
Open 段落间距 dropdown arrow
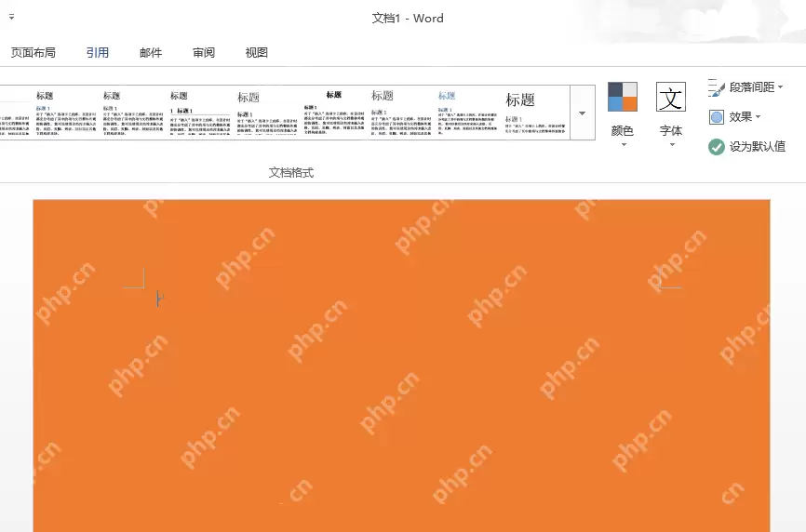pos(780,86)
